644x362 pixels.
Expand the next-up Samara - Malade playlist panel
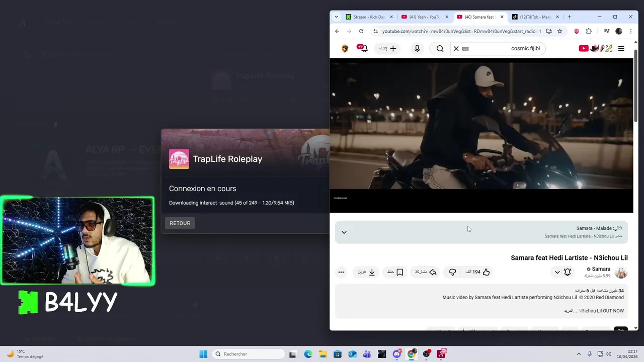coord(344,232)
